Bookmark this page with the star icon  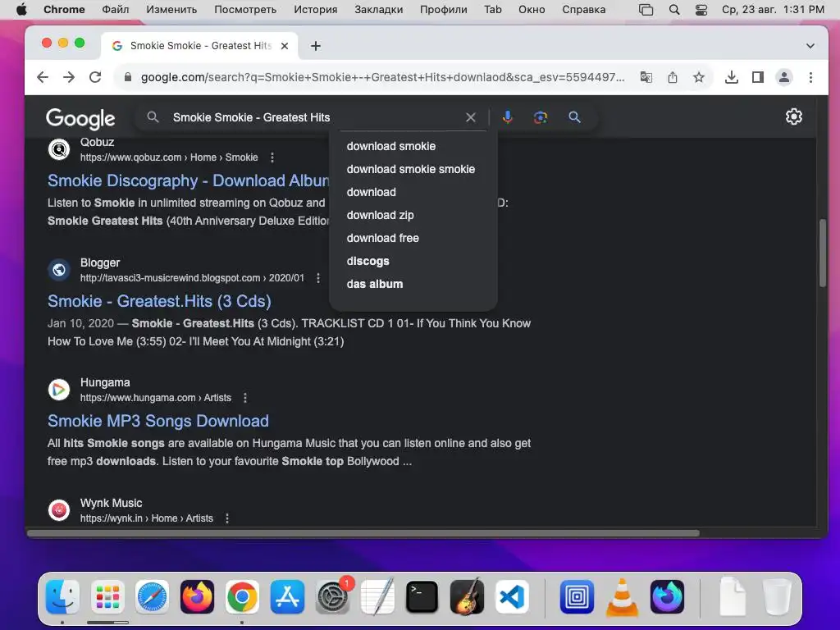pos(699,77)
